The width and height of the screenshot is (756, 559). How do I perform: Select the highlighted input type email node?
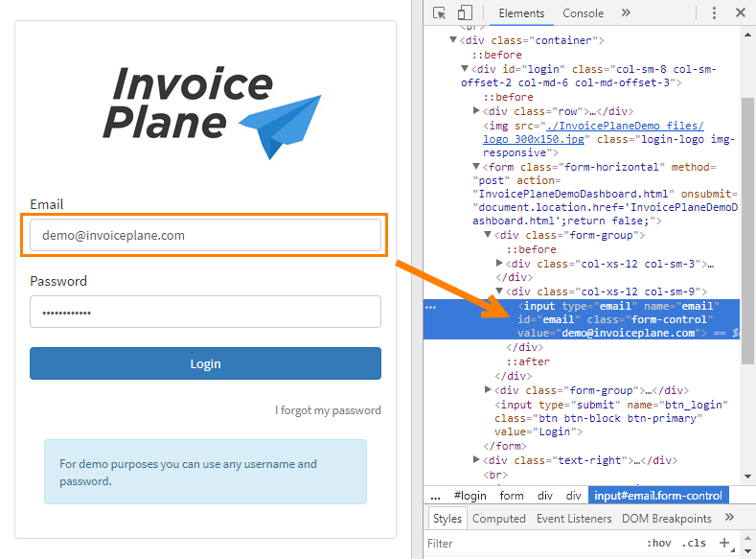(582, 319)
